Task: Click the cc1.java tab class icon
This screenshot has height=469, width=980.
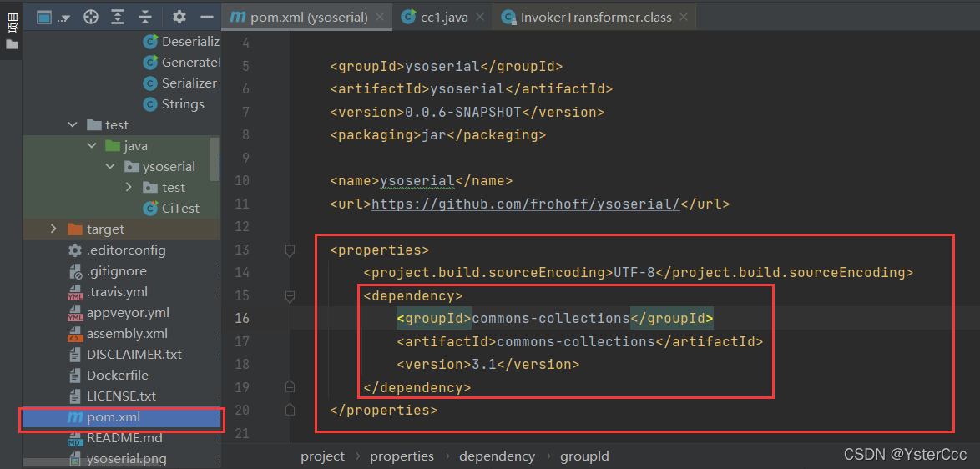Action: tap(409, 17)
